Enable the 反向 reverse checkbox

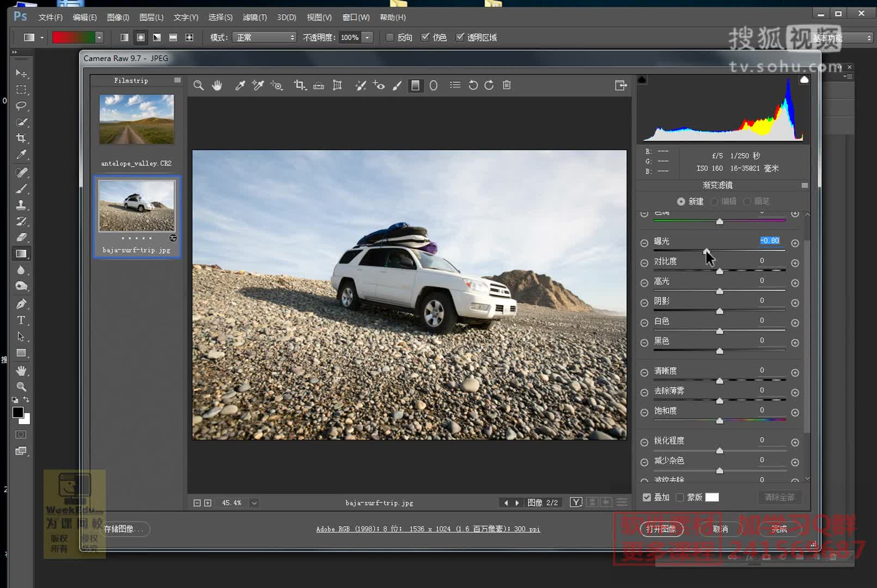click(x=390, y=38)
